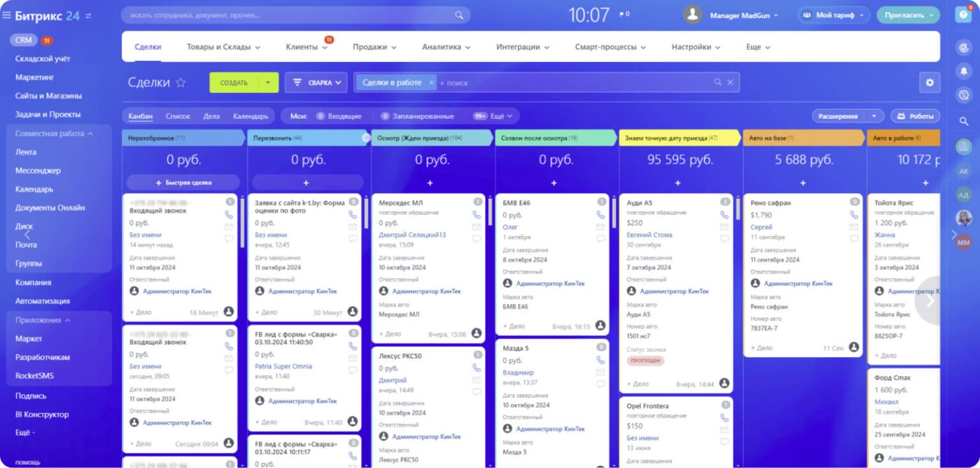
Task: Click the gear settings icon near search
Action: 929,82
